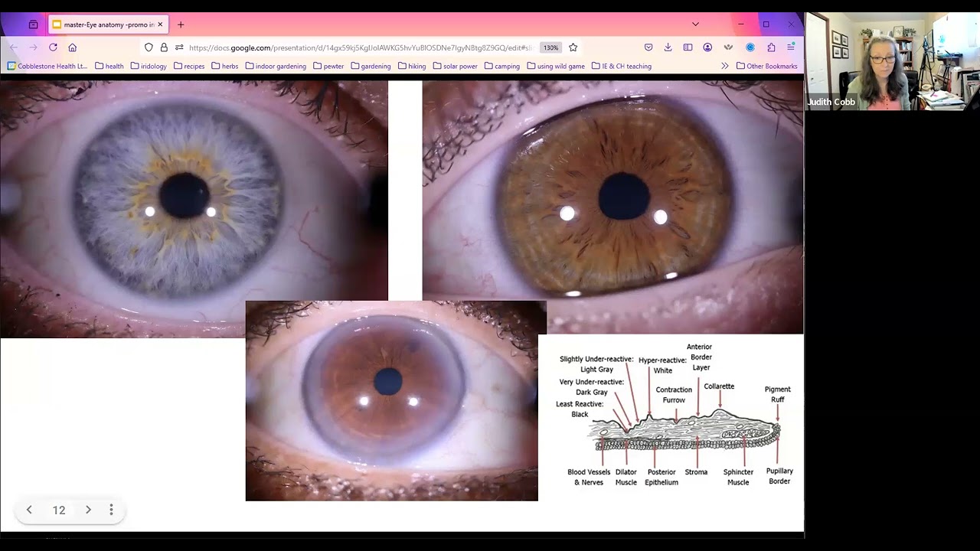Viewport: 980px width, 551px height.
Task: Click the 'Dilator Muscle' label text
Action: pos(626,477)
